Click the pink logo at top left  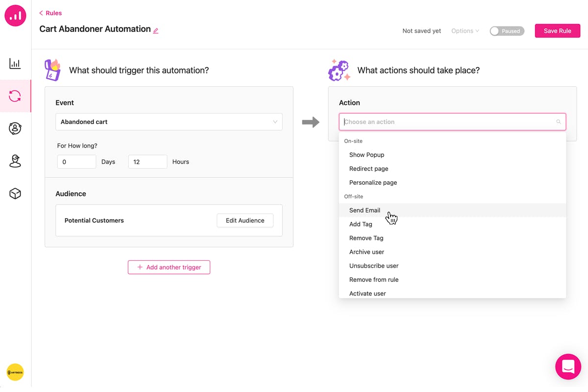15,15
